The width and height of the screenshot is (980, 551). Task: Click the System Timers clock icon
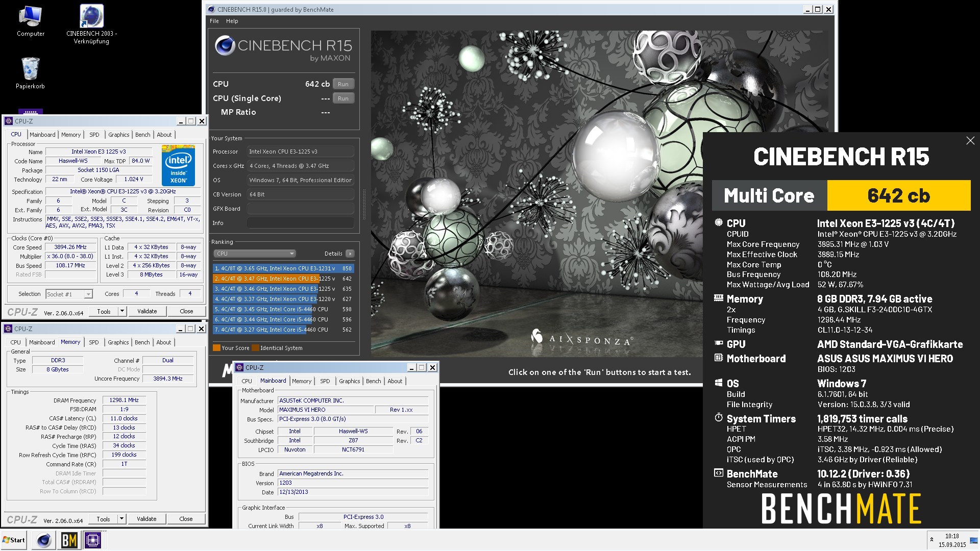click(719, 418)
